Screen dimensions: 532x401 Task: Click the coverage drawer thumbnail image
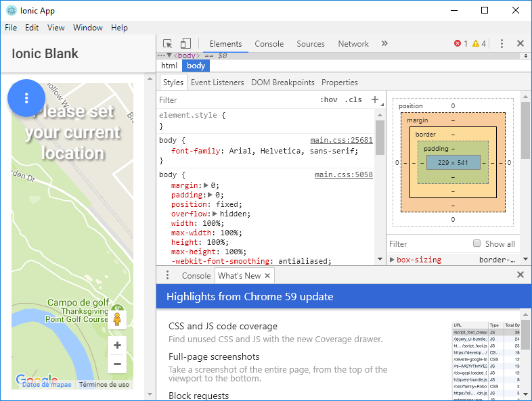pos(486,360)
